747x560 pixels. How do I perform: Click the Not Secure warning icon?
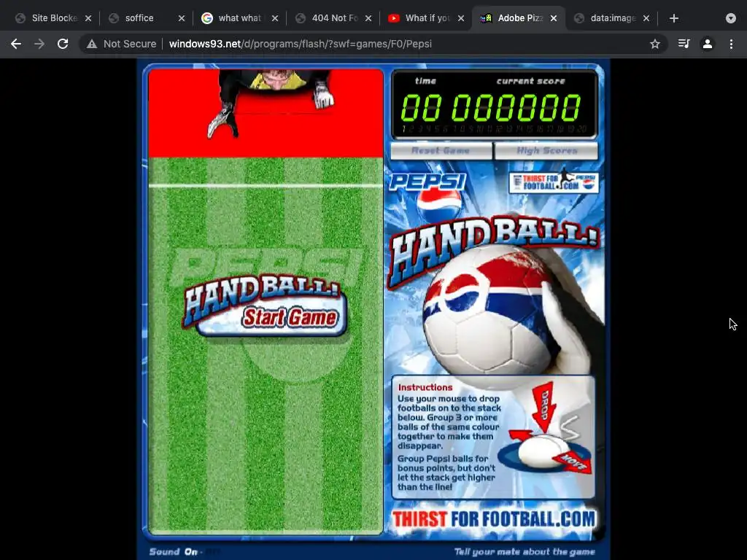91,44
